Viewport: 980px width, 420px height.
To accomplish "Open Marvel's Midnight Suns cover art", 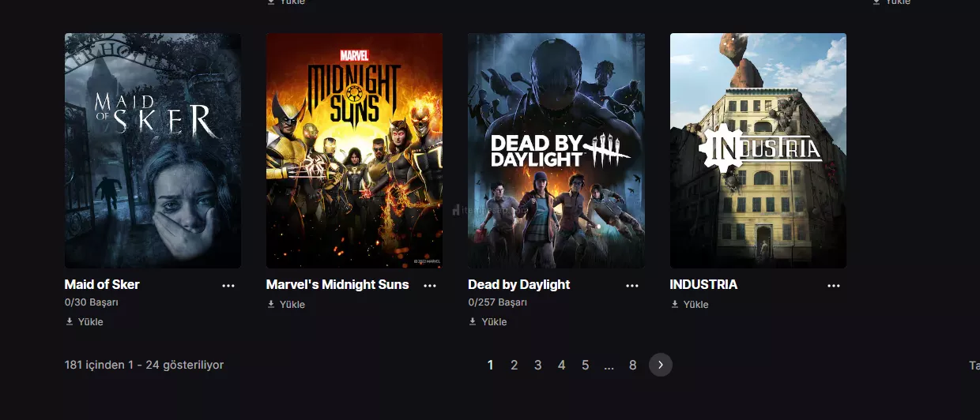I will [354, 150].
